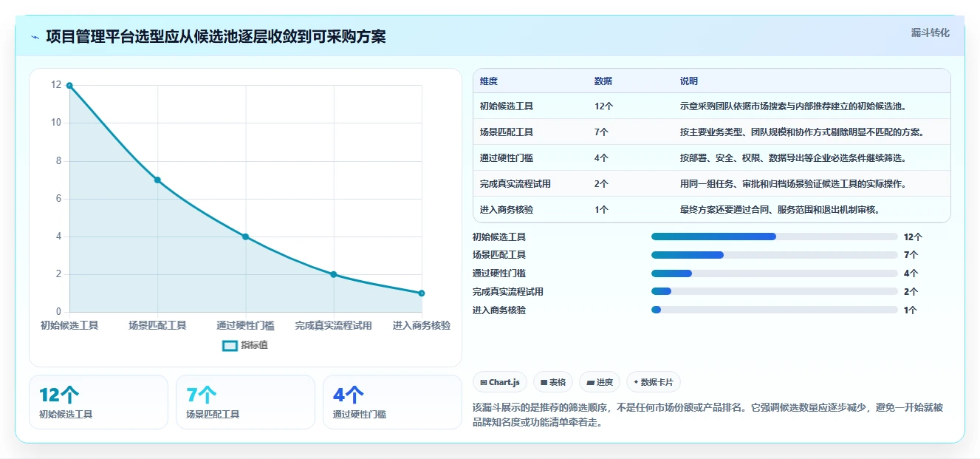This screenshot has height=459, width=980.
Task: Click the 2个 value in the table
Action: click(602, 184)
